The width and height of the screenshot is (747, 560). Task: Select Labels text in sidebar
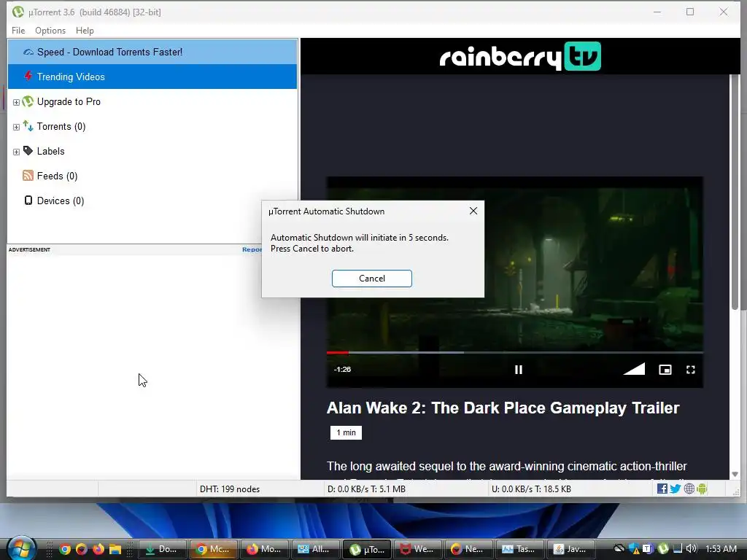[50, 151]
